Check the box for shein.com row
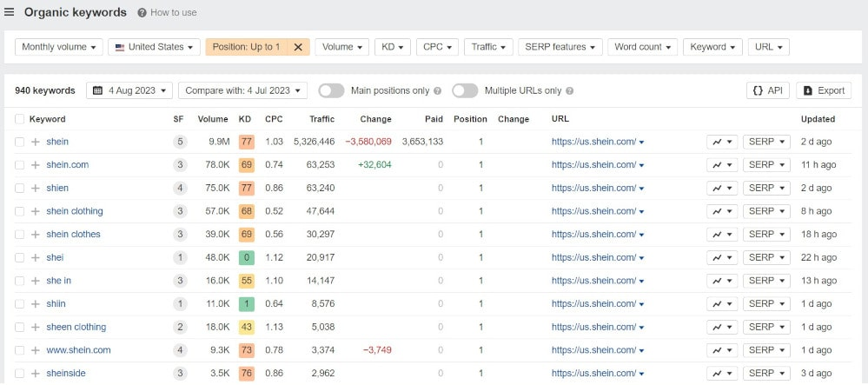 pos(20,165)
